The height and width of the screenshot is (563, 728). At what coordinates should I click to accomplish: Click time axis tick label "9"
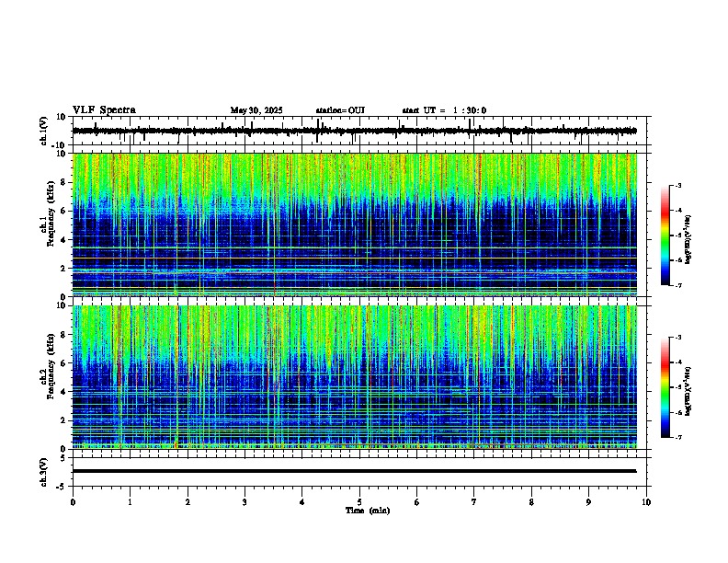[x=588, y=502]
